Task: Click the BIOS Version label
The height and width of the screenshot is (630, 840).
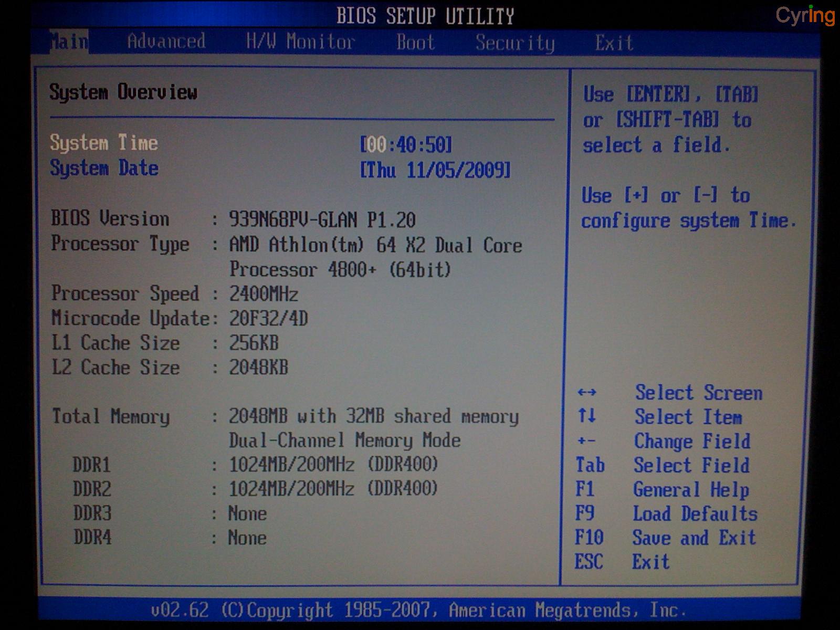Action: click(110, 218)
